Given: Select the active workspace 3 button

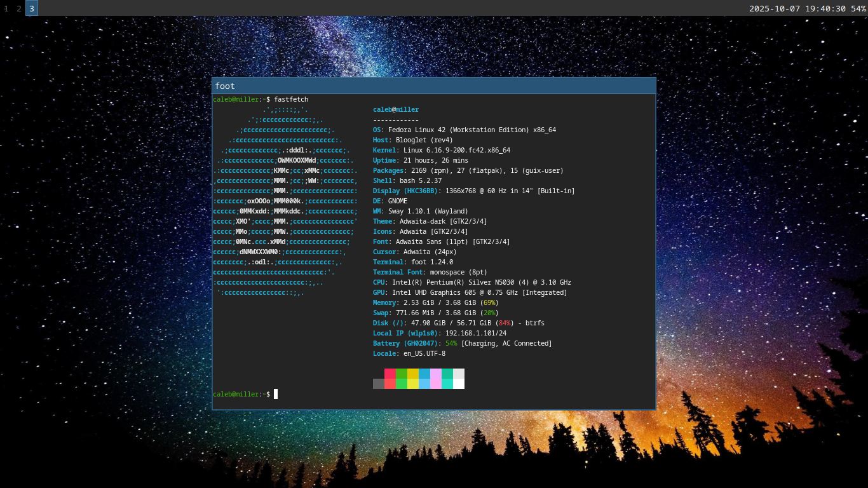Looking at the screenshot, I should [32, 8].
